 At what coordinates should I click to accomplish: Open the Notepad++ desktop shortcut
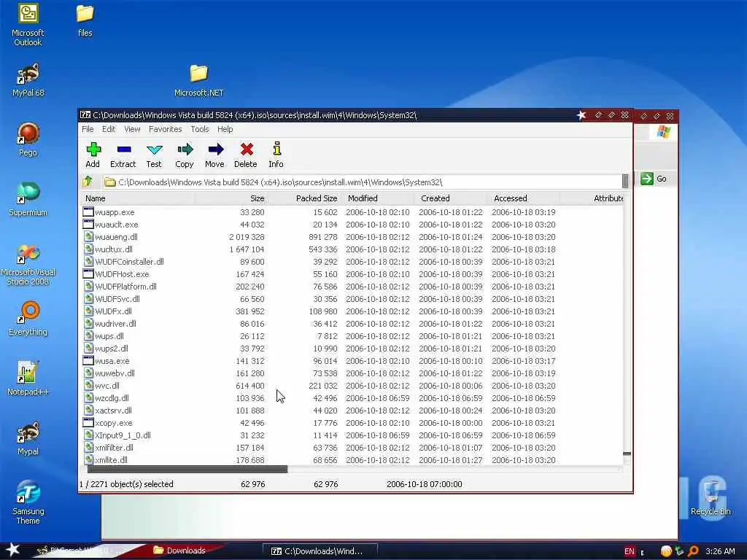28,378
